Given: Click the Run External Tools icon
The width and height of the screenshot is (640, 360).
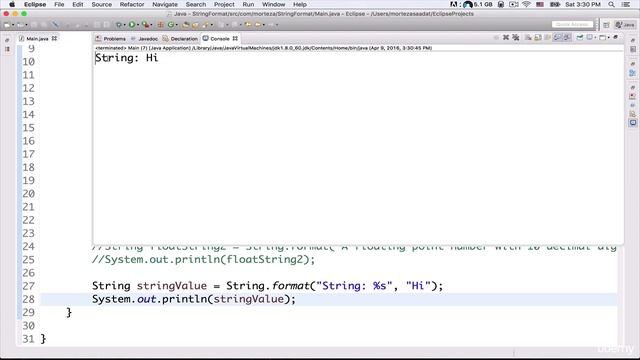Looking at the screenshot, I should point(145,24).
